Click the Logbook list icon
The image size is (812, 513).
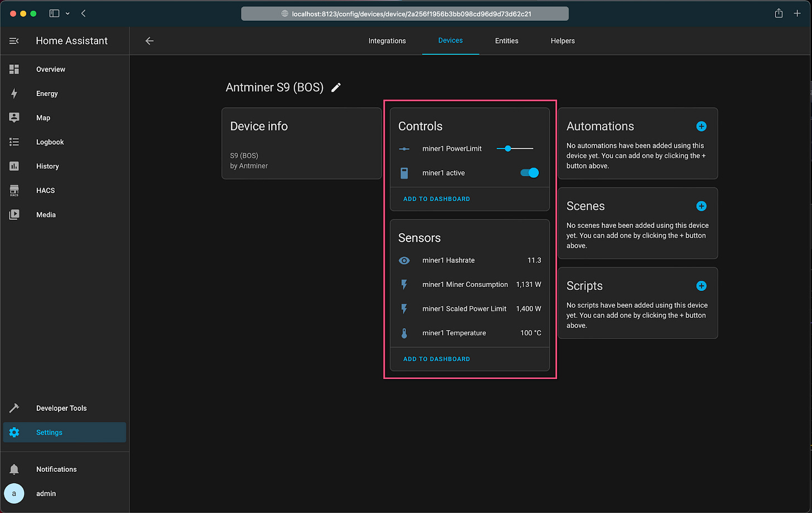(x=14, y=142)
